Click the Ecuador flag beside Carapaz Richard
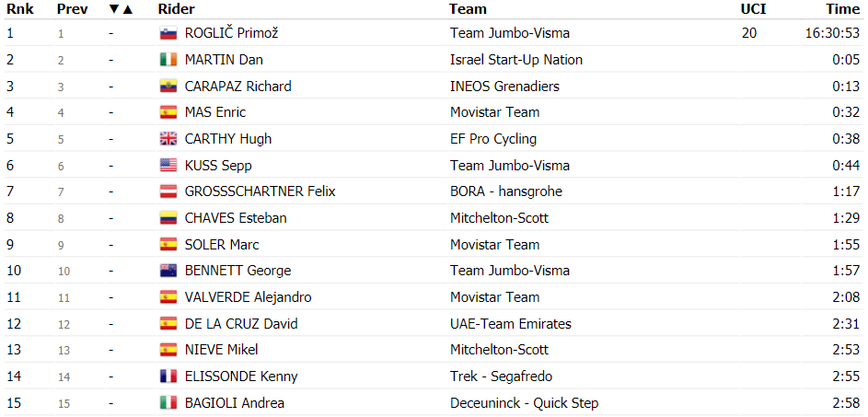 point(168,87)
